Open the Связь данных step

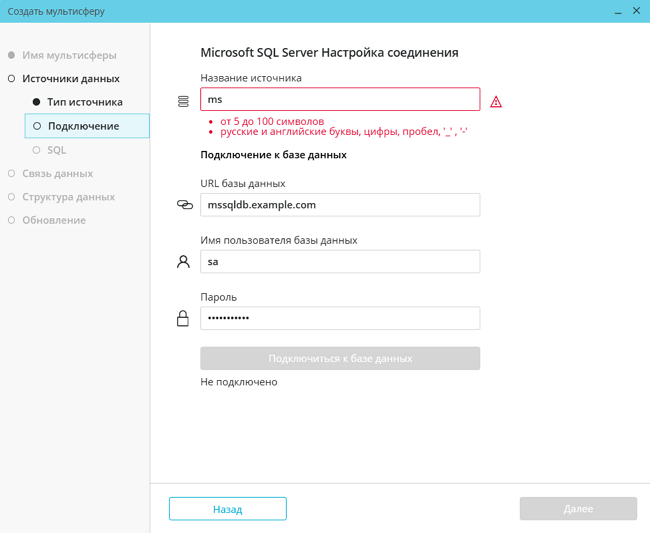57,173
